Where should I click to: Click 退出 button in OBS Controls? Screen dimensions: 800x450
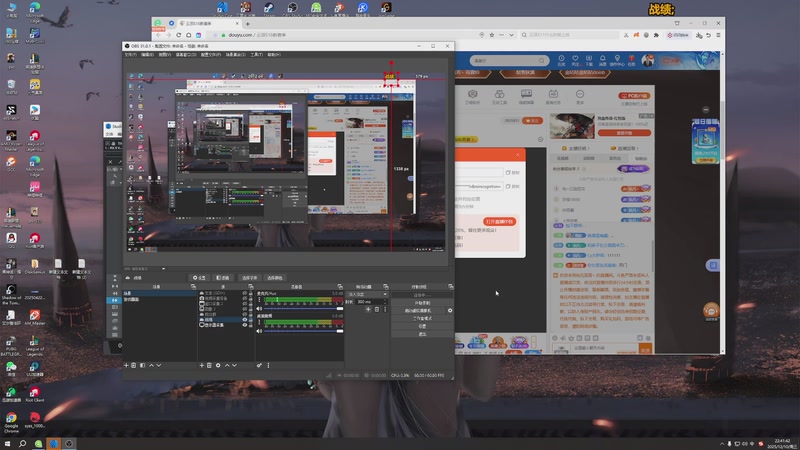[x=422, y=334]
